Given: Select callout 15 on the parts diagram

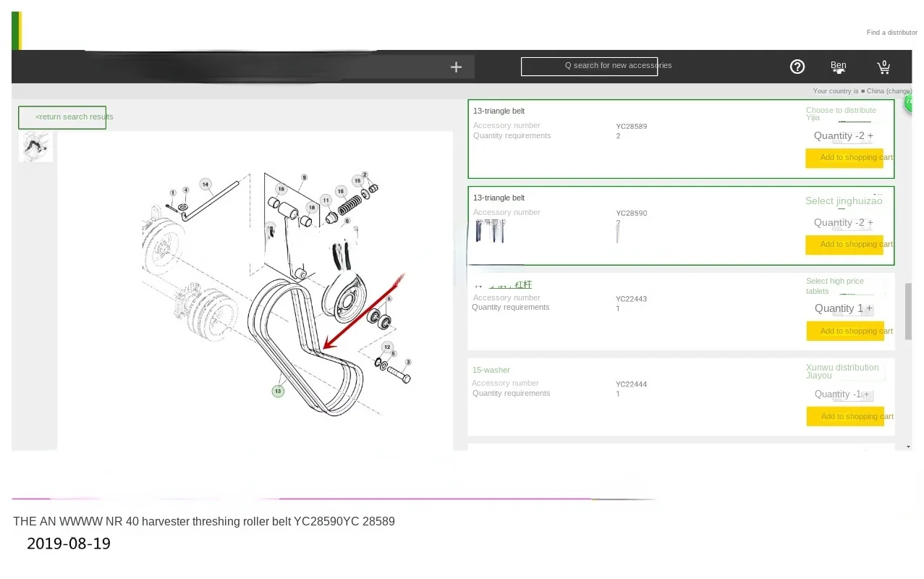Looking at the screenshot, I should click(357, 181).
